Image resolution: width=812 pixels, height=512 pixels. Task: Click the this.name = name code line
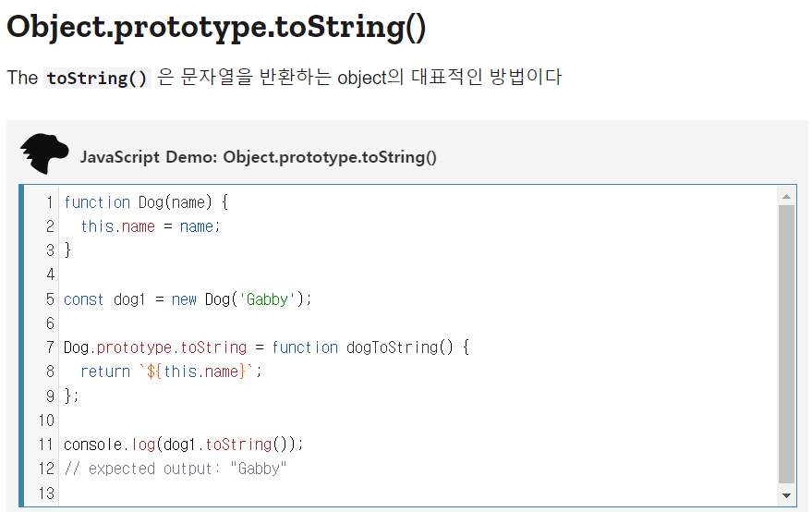(x=151, y=226)
